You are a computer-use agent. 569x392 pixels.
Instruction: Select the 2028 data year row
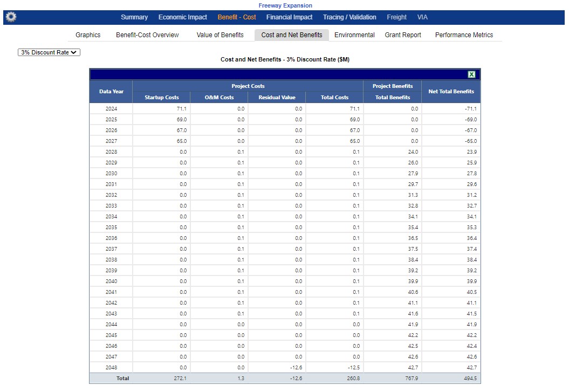click(111, 152)
